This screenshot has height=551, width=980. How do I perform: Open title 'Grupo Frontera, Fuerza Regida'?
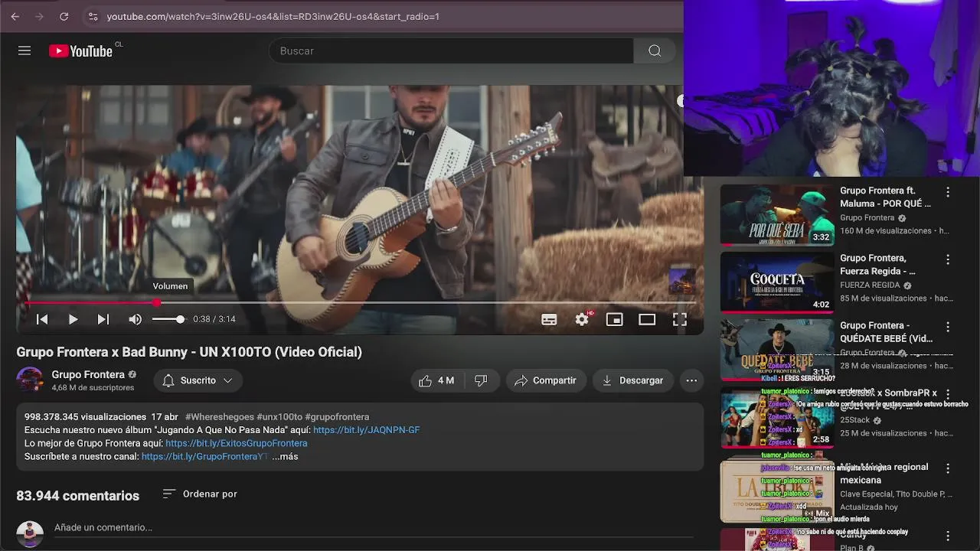tap(877, 264)
